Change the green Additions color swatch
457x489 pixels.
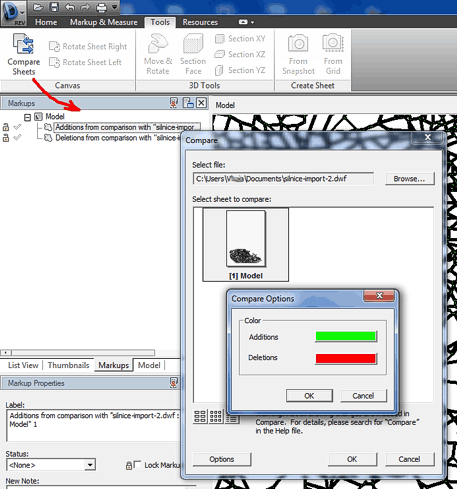click(x=346, y=336)
